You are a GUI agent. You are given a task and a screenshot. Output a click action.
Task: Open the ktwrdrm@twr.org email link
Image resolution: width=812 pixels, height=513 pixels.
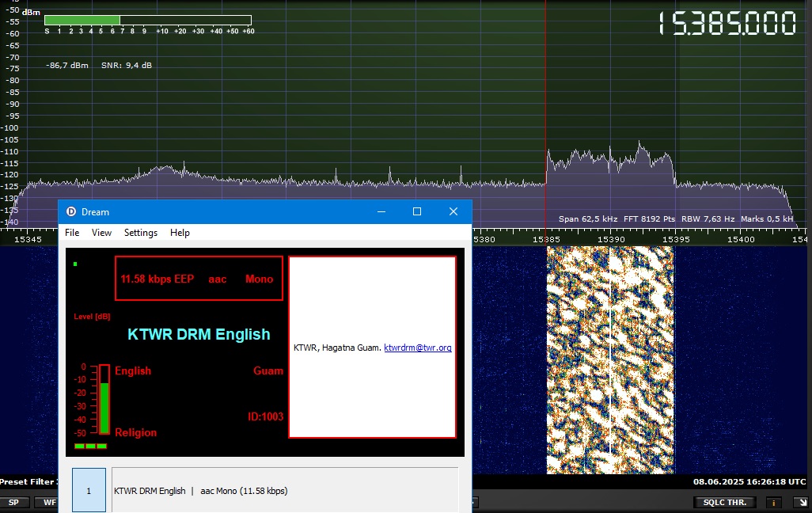(417, 348)
